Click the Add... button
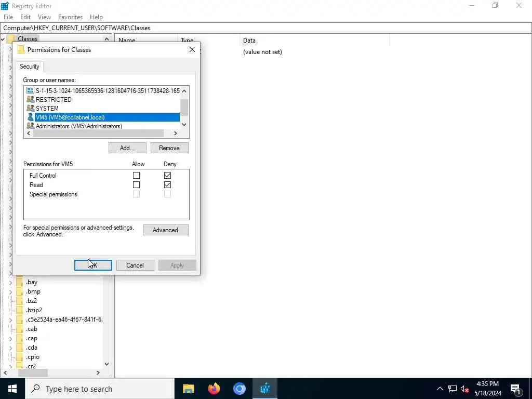Image resolution: width=532 pixels, height=399 pixels. point(127,148)
